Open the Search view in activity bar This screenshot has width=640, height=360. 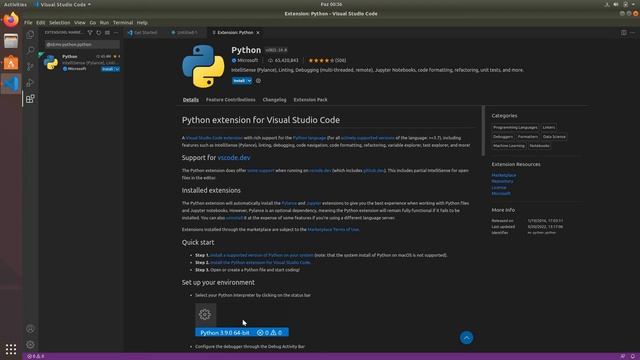coord(30,50)
